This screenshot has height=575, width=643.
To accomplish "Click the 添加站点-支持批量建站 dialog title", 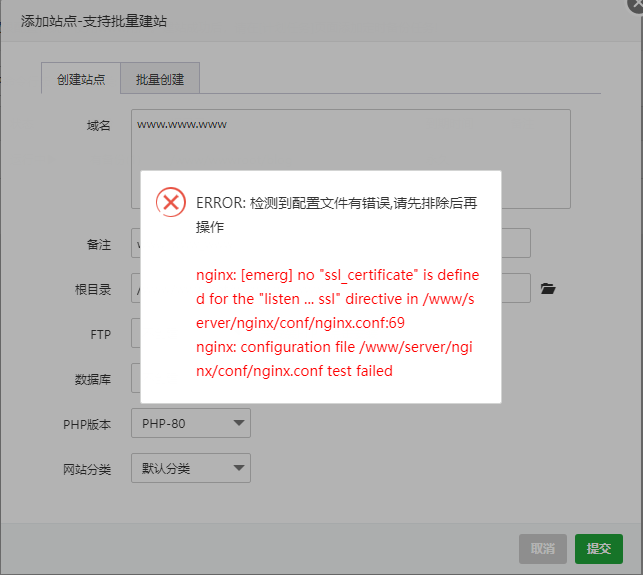I will [x=94, y=21].
